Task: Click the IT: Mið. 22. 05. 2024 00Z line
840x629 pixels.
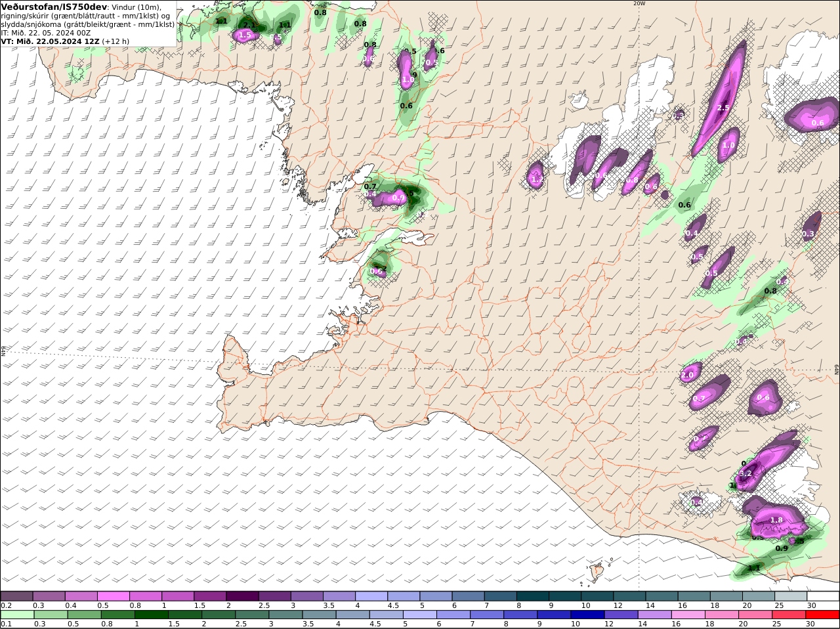Action: [x=46, y=32]
